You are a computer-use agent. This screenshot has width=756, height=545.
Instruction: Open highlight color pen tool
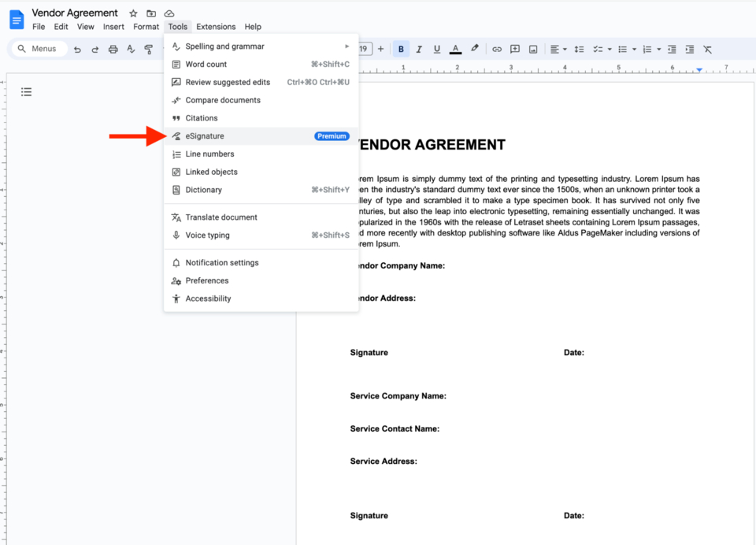coord(474,48)
